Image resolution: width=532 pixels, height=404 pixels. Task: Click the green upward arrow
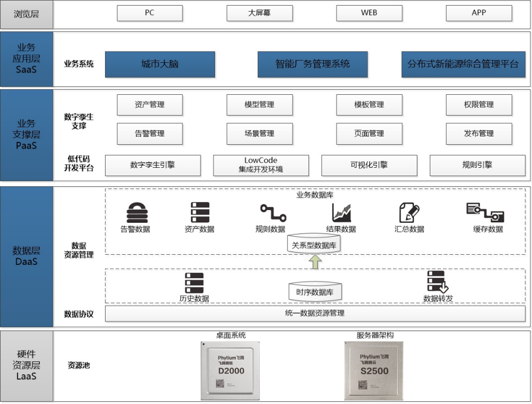pyautogui.click(x=315, y=261)
